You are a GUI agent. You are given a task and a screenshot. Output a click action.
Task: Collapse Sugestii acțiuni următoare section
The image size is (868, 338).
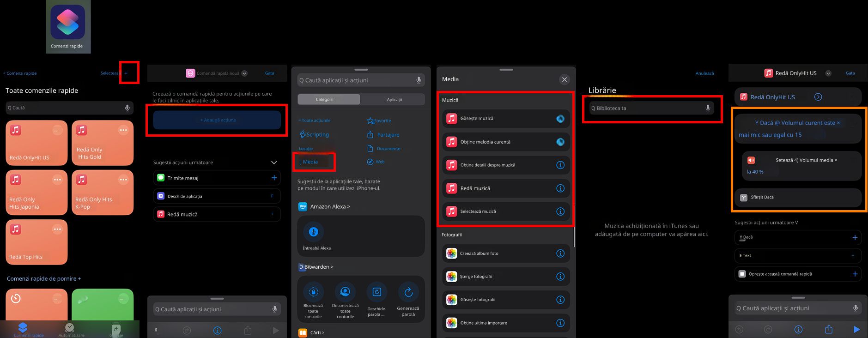click(x=274, y=163)
